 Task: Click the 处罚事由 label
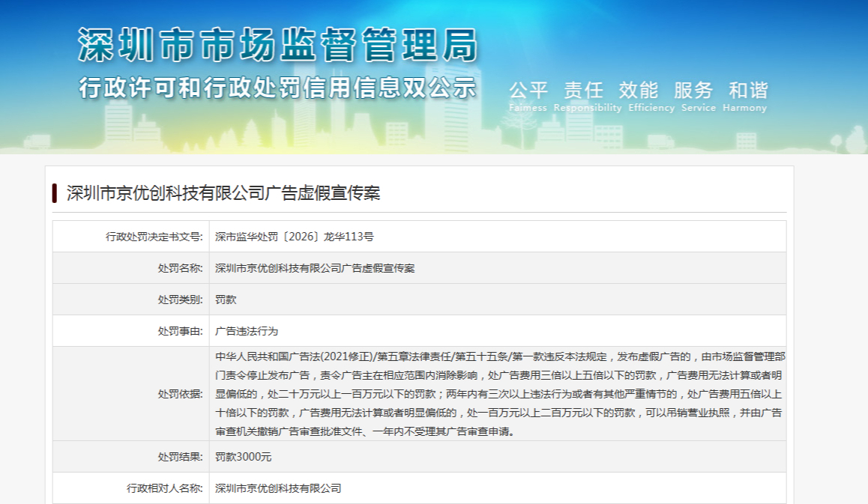[181, 332]
